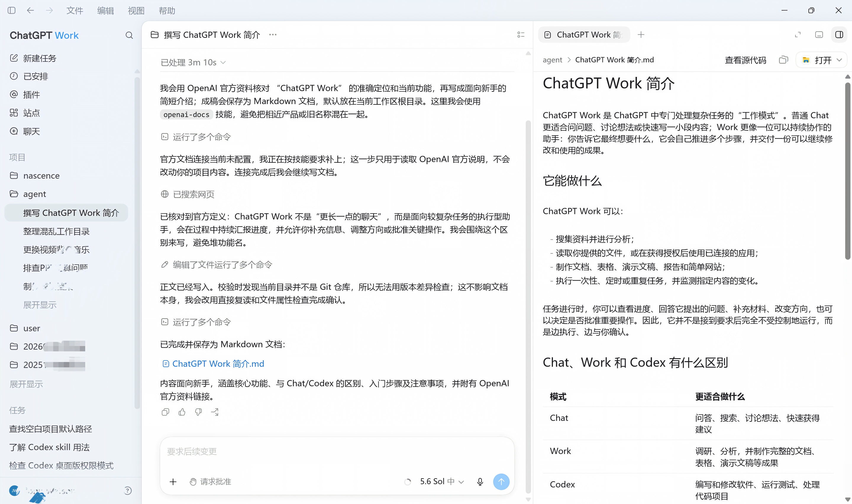
Task: Open the 打开 dropdown menu
Action: [x=821, y=60]
